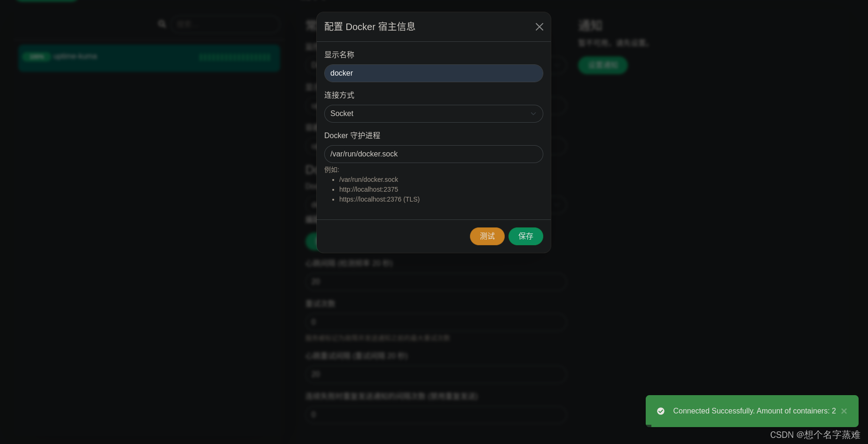868x444 pixels.
Task: Click the green 保存 save button
Action: 525,236
